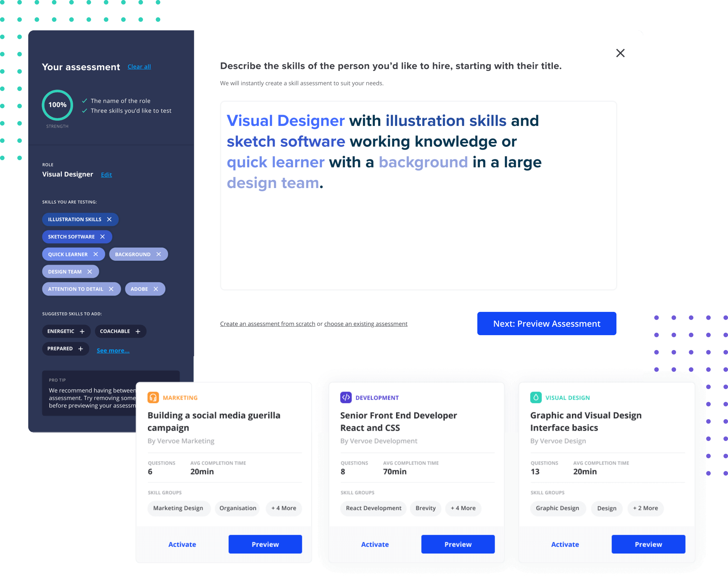Click Edit next to Visual Designer role
This screenshot has height=580, width=728.
(x=106, y=174)
